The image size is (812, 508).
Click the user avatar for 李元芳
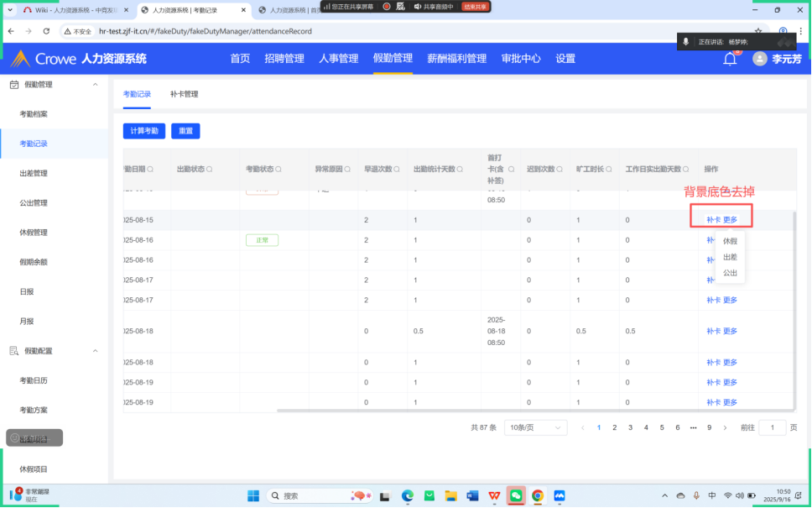[760, 59]
